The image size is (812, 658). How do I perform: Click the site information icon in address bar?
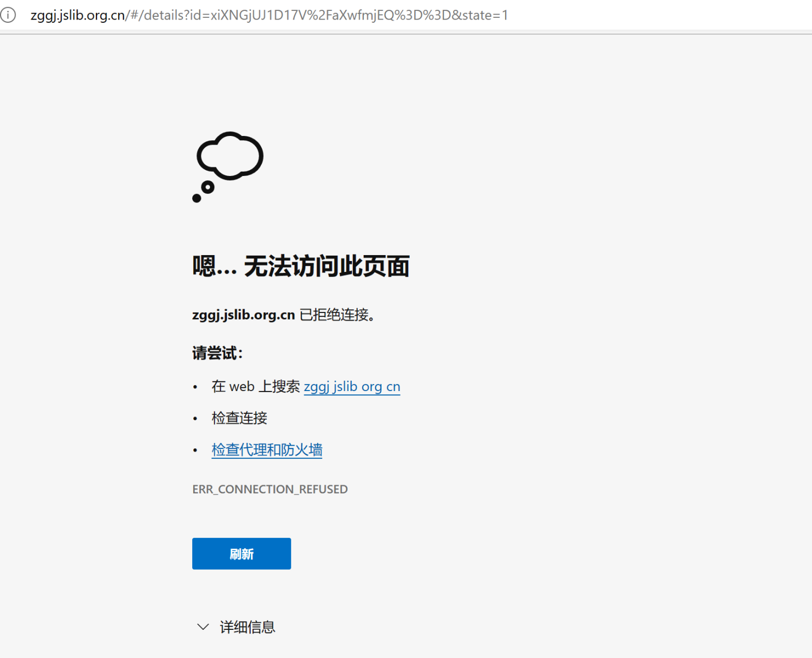[x=8, y=15]
